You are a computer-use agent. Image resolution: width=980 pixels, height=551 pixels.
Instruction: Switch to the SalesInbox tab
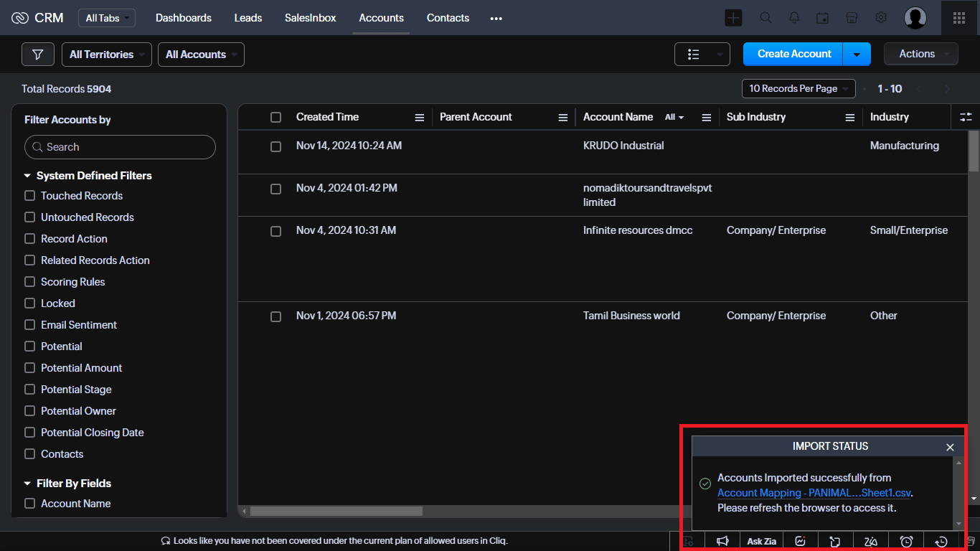(310, 18)
